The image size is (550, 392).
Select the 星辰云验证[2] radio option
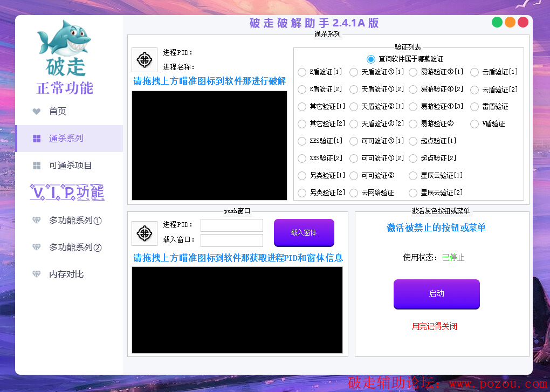click(413, 193)
